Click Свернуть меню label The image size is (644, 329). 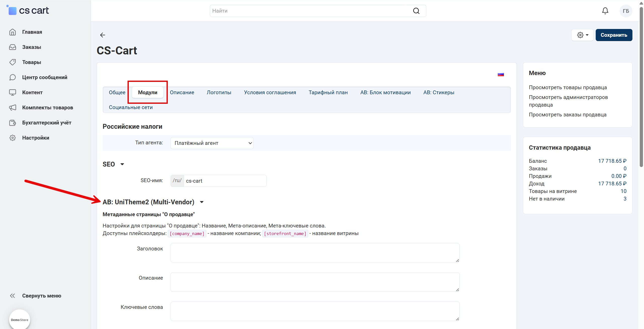pyautogui.click(x=42, y=296)
